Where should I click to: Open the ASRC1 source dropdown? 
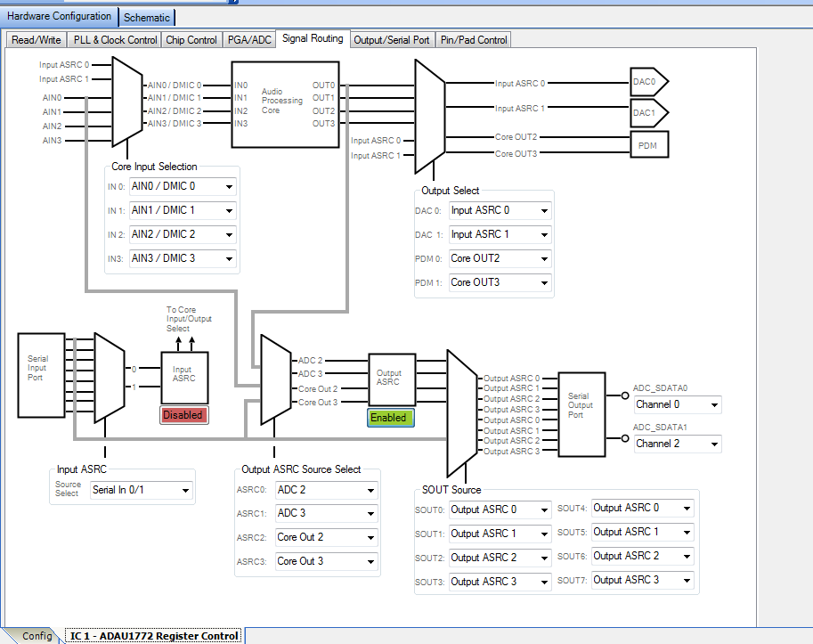pos(327,513)
